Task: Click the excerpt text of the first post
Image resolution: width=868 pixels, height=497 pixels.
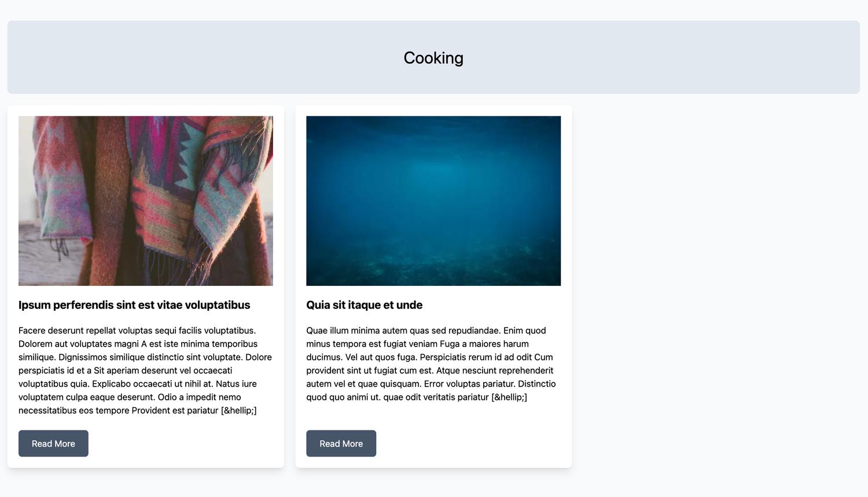Action: 145,370
